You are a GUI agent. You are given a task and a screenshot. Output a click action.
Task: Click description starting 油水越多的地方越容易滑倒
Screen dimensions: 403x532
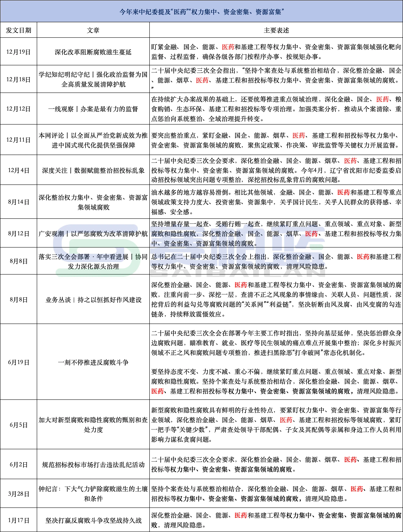(x=276, y=202)
